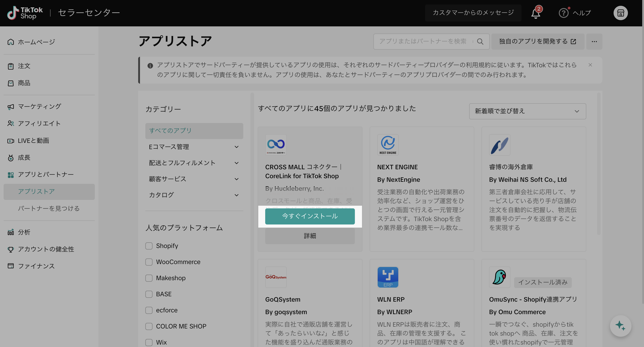Open the shop profile avatar icon
The image size is (644, 347).
tap(620, 13)
